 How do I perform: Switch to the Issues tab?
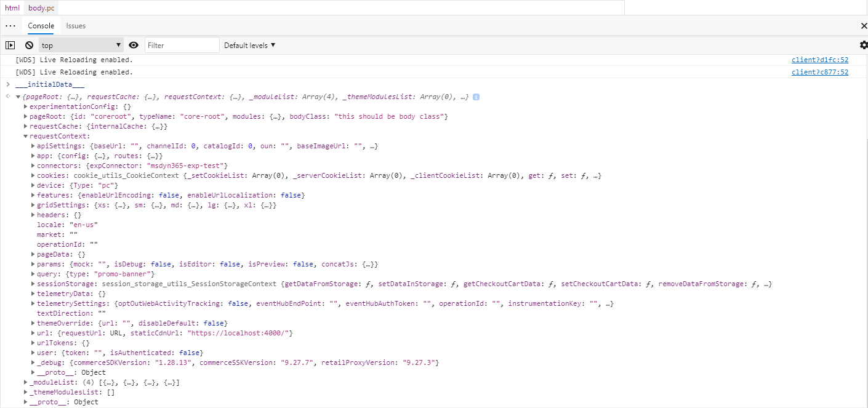point(76,26)
